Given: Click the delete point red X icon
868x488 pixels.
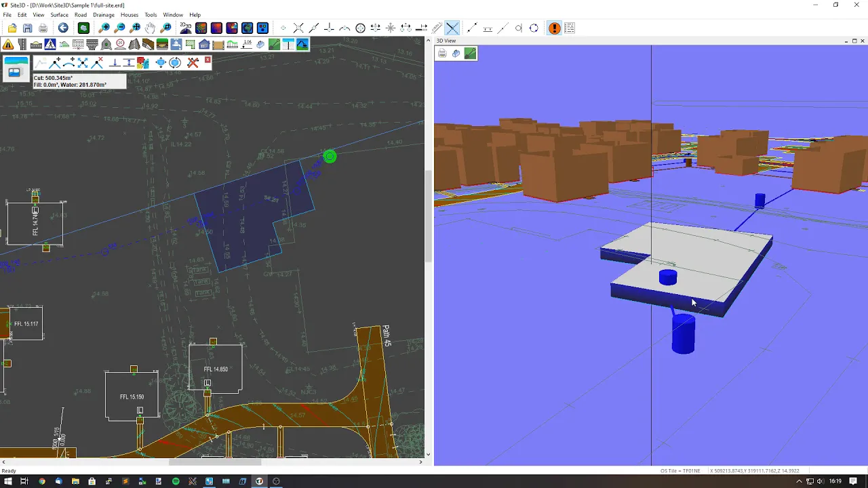Looking at the screenshot, I should pyautogui.click(x=97, y=62).
